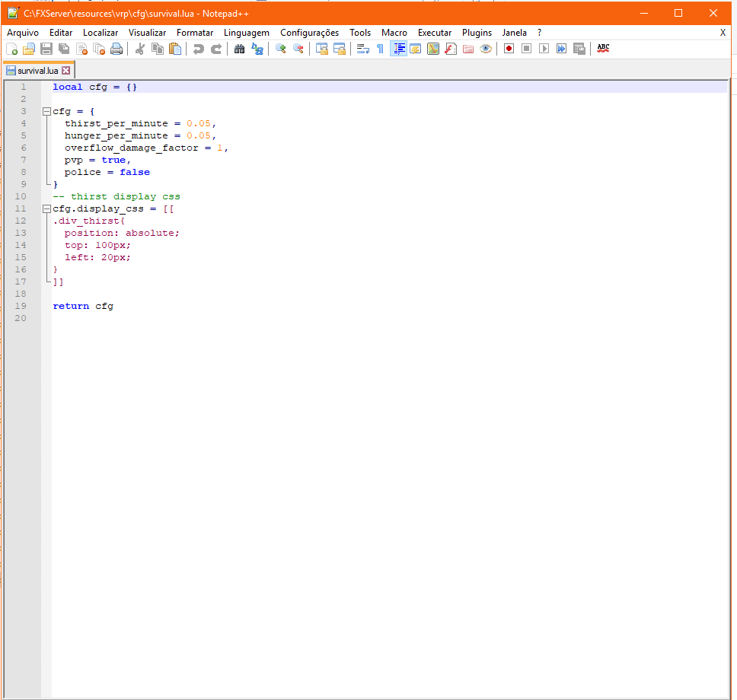
Task: Open the Plugins menu
Action: coord(477,33)
